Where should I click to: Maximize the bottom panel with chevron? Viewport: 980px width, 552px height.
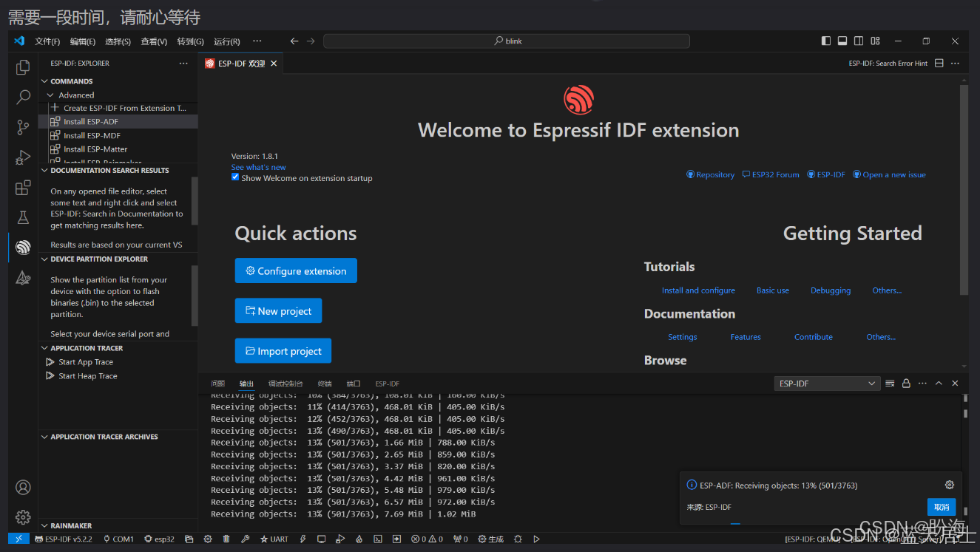tap(939, 384)
